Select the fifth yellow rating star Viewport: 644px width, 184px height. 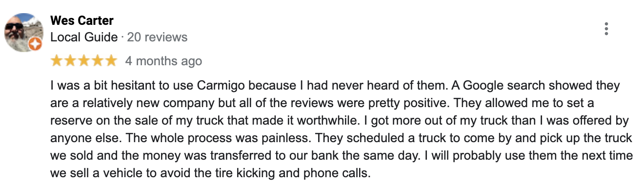point(111,61)
